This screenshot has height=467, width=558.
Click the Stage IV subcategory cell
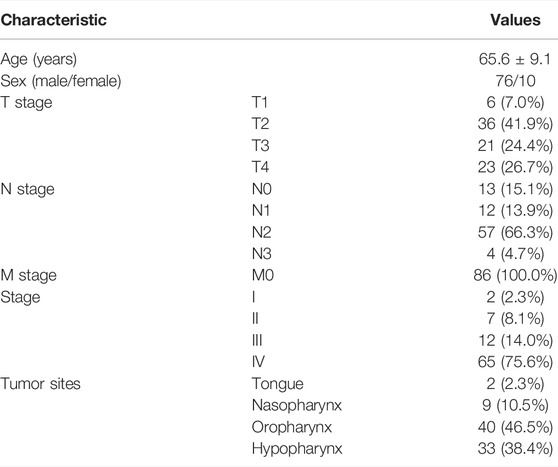[x=258, y=362]
